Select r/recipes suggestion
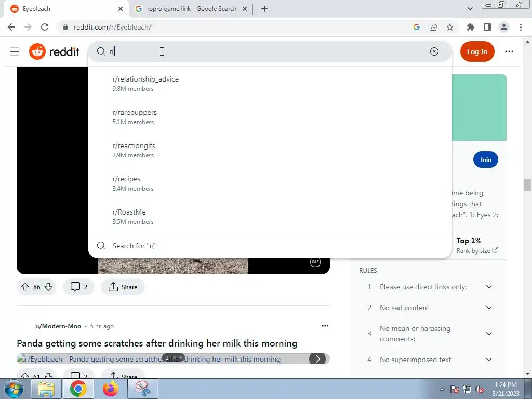 270,183
